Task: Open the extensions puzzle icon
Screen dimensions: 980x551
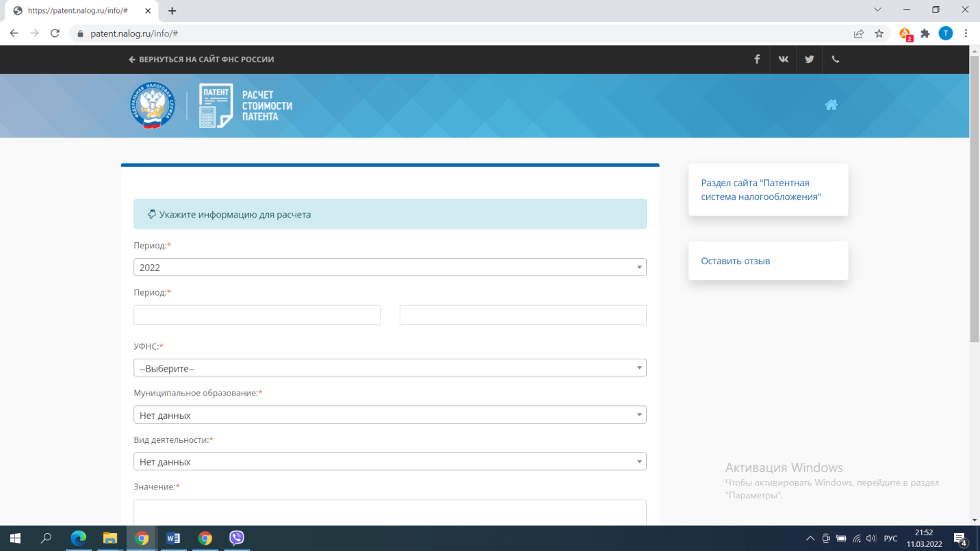Action: (x=925, y=34)
